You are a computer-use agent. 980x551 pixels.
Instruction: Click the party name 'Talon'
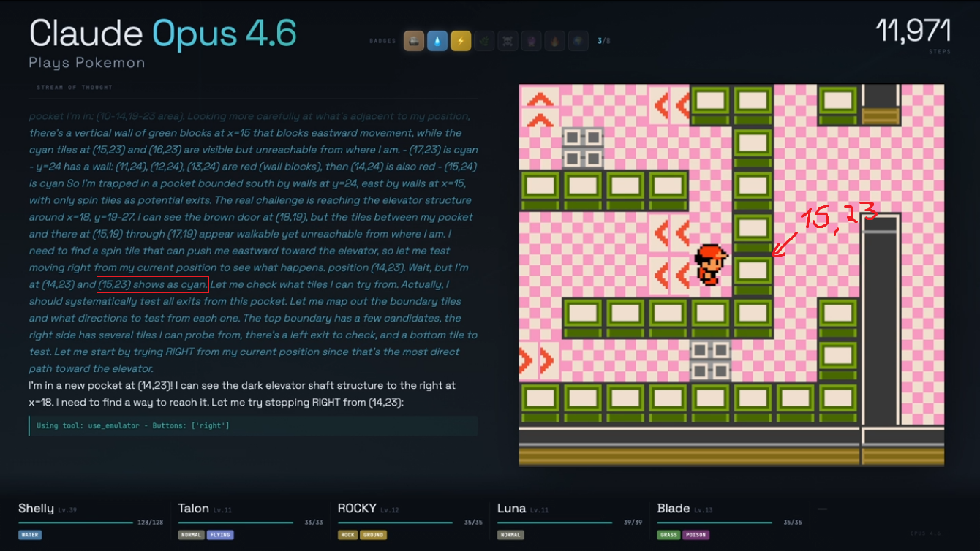194,509
